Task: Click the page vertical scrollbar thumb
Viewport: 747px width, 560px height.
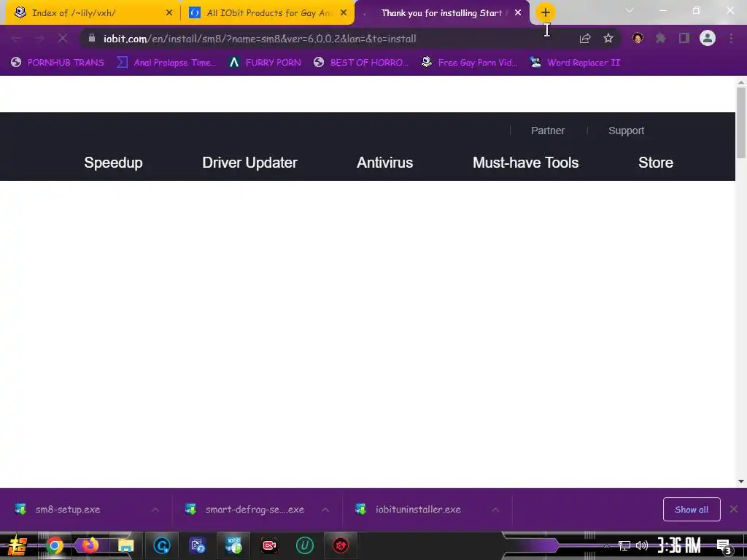Action: [x=741, y=122]
